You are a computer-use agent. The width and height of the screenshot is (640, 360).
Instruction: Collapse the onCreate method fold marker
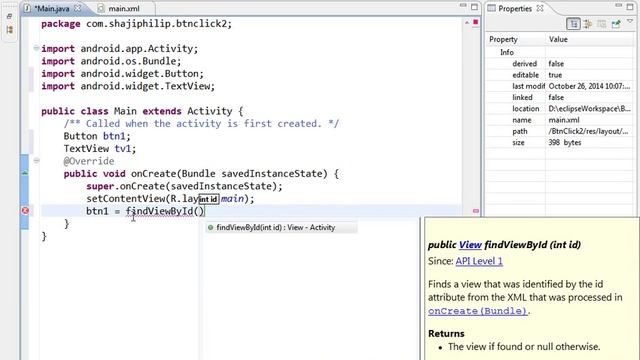pyautogui.click(x=36, y=161)
